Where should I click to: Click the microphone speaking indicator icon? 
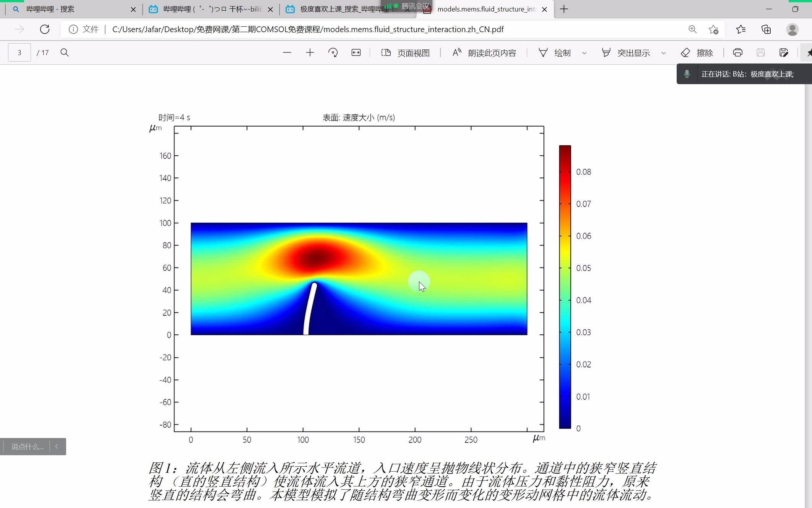[x=687, y=74]
